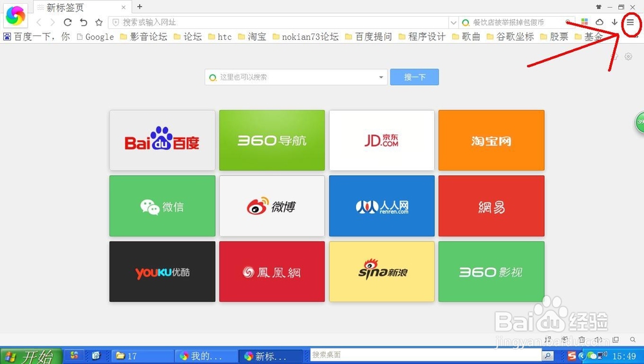Open the downloads arrow icon
The image size is (644, 364).
click(x=614, y=22)
